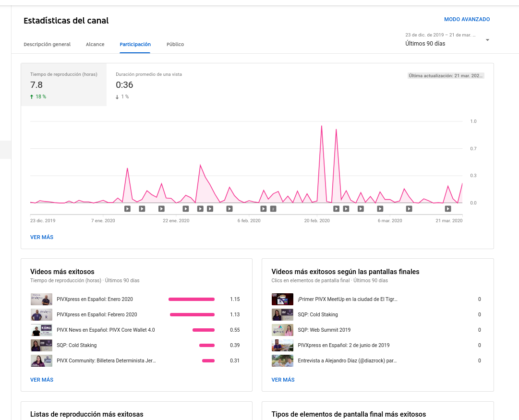Click the rightmost video marker near 21 mar. 2020
Viewport: 519px width, 420px height.
click(448, 209)
